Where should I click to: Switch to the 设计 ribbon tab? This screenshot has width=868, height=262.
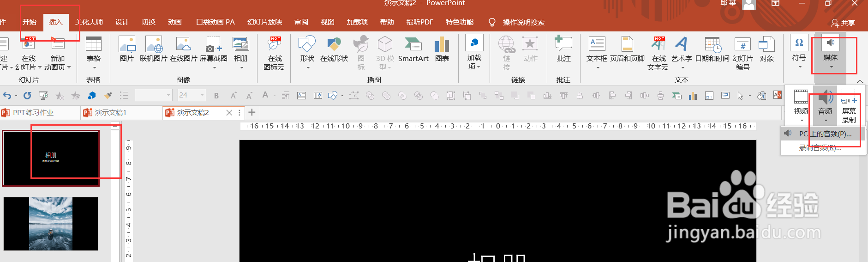pyautogui.click(x=122, y=22)
